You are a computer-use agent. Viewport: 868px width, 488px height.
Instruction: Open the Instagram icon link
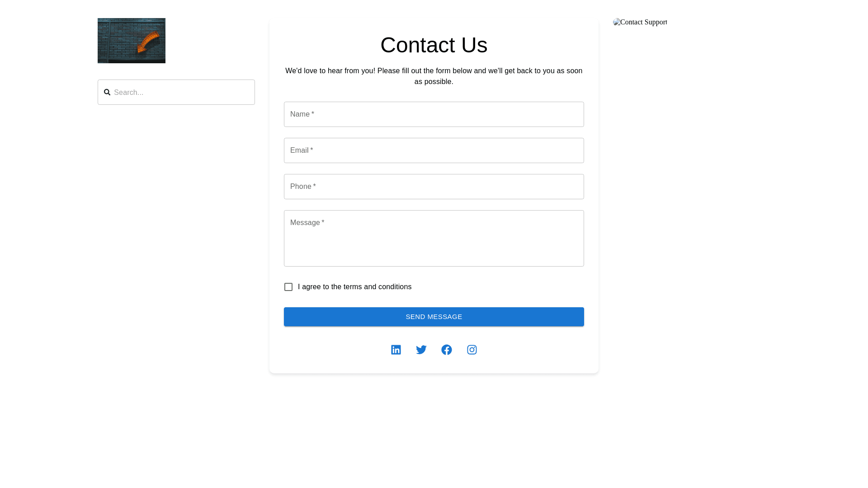click(472, 350)
